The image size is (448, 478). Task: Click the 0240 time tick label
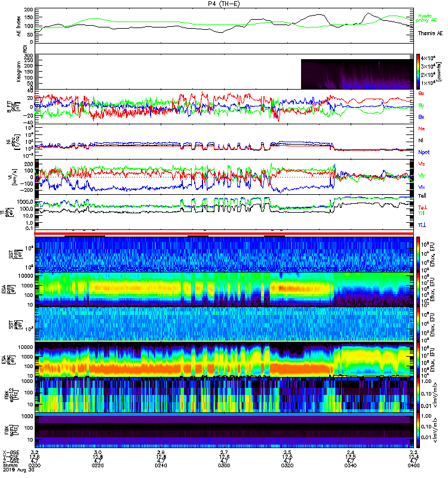pos(161,465)
